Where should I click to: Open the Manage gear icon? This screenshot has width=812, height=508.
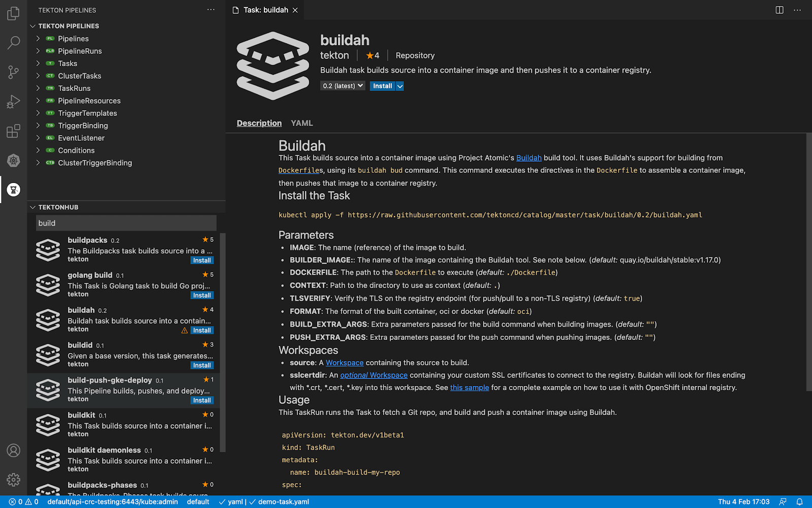(x=14, y=480)
